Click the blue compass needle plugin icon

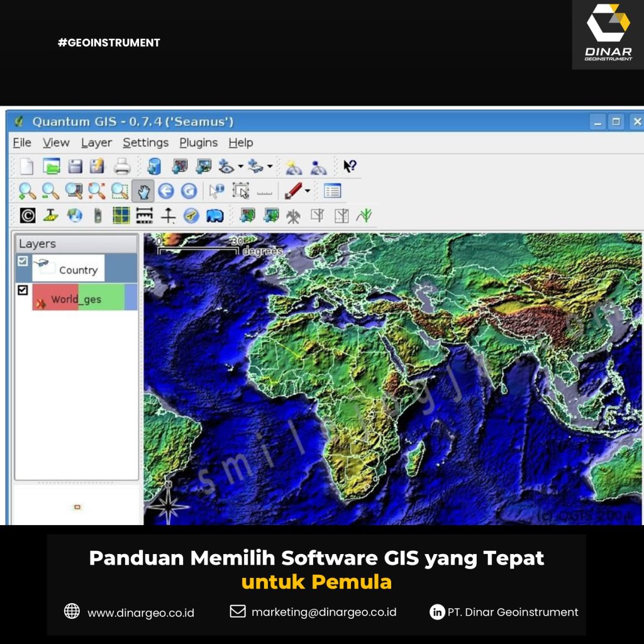191,216
